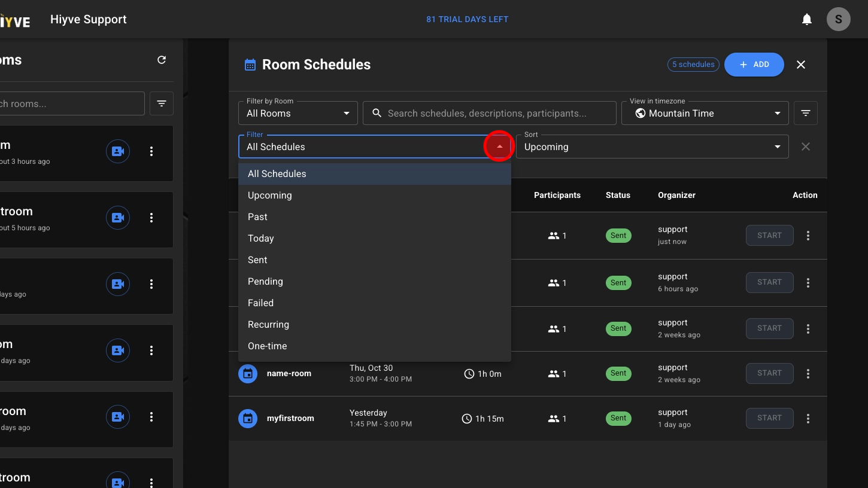868x488 pixels.
Task: Open more options for myfirstroom schedule
Action: (808, 419)
